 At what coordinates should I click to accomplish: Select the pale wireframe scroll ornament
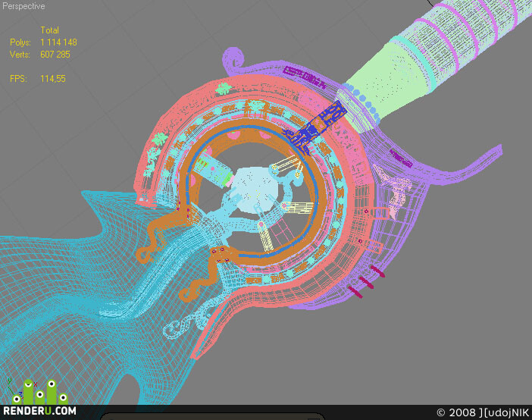coord(188,321)
